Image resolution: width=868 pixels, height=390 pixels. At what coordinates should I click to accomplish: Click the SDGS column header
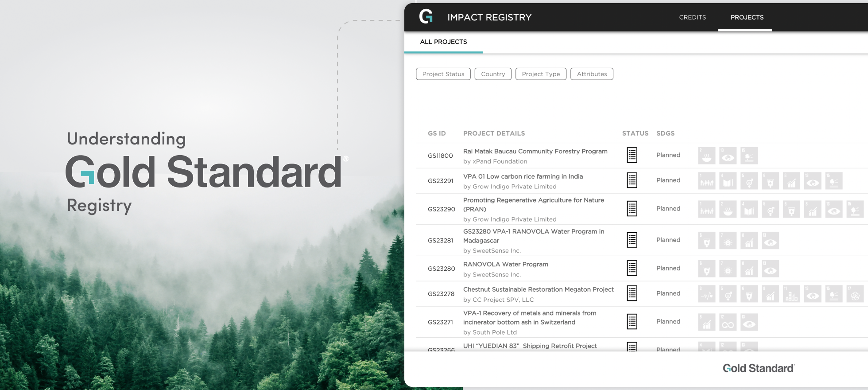(x=666, y=133)
